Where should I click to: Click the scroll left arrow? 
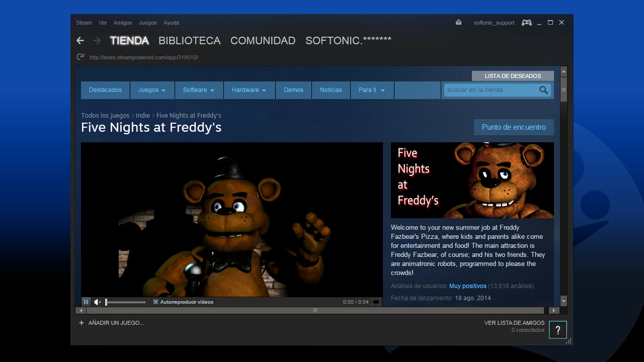tap(81, 311)
